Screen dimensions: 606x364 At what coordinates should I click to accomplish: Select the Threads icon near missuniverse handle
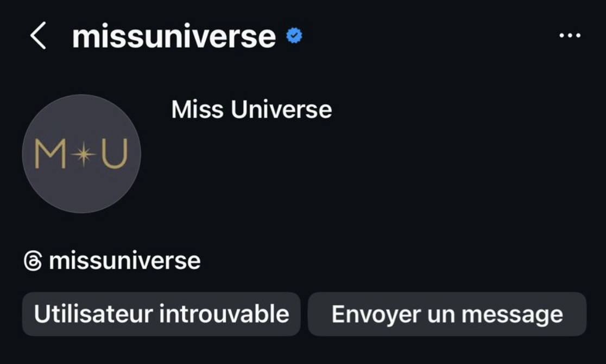click(33, 260)
